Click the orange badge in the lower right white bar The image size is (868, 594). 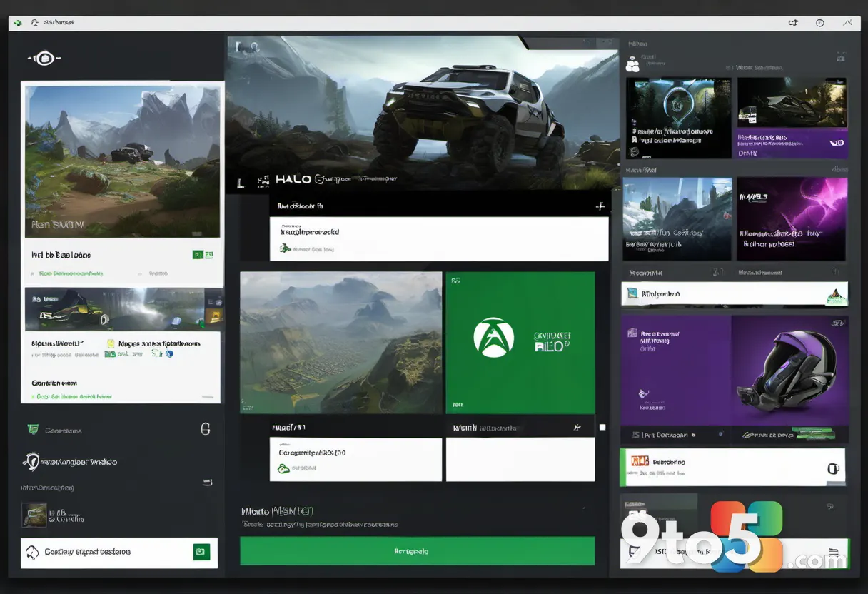639,462
